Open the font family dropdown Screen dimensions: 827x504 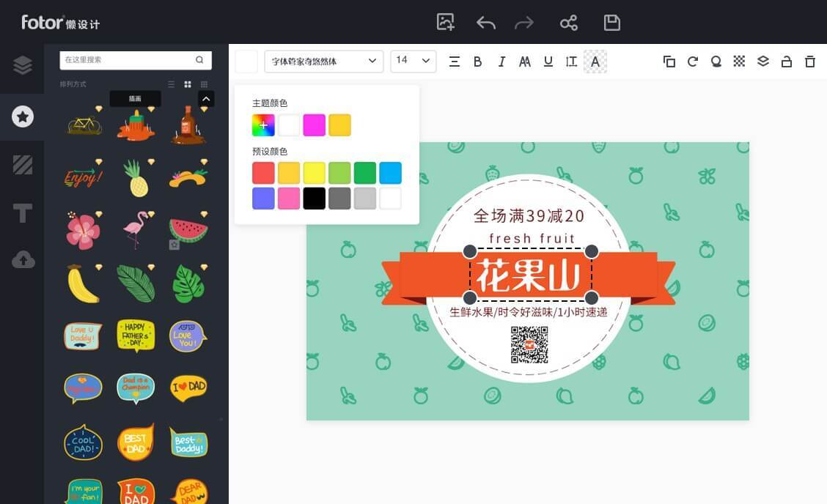[x=323, y=62]
